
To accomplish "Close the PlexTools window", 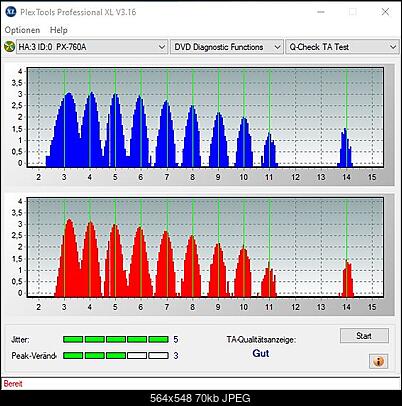I will tap(385, 12).
